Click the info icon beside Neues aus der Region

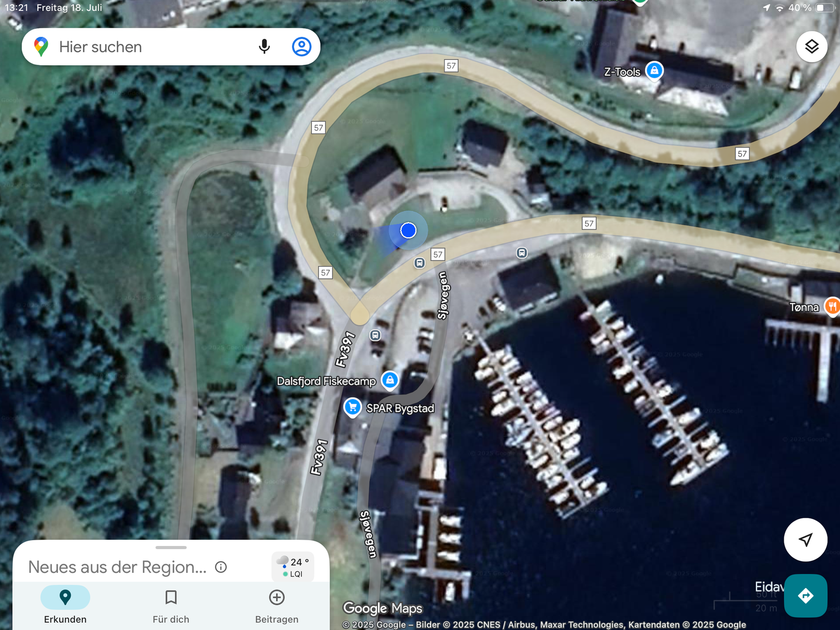pos(221,567)
